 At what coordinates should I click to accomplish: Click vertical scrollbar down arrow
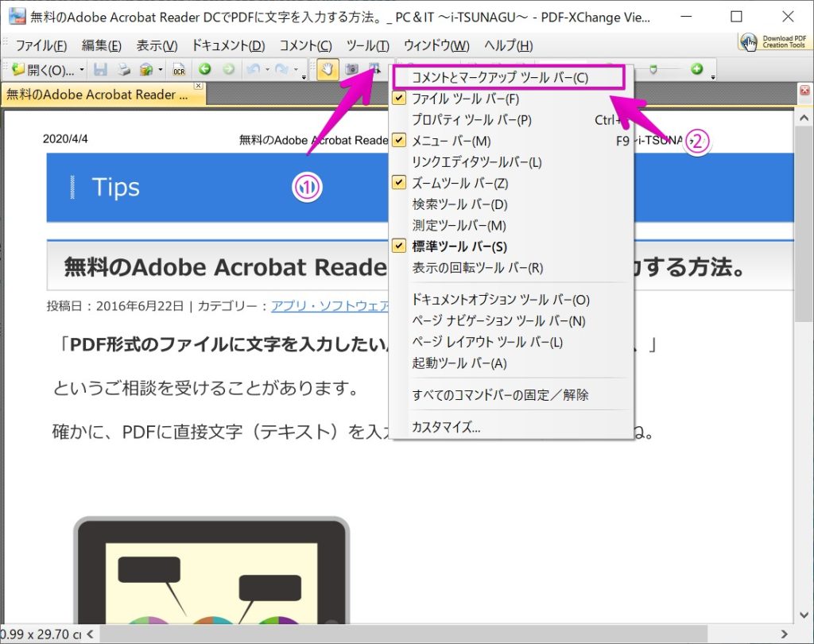pos(804,615)
